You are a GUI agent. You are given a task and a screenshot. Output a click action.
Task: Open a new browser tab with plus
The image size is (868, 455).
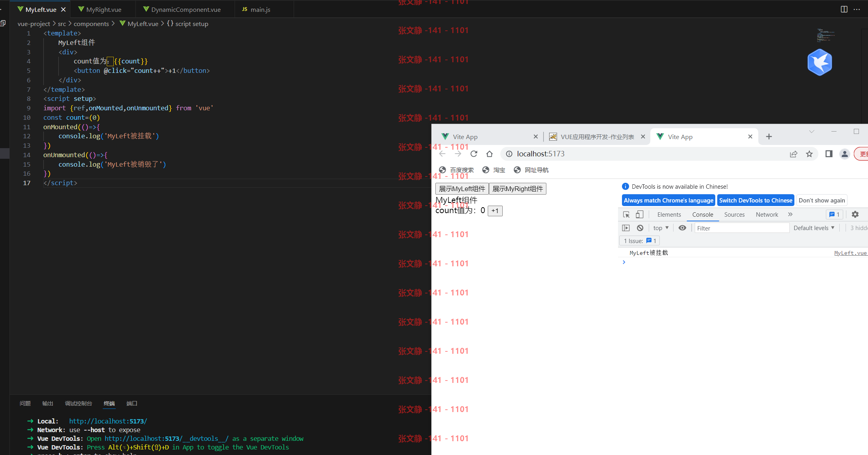(769, 137)
